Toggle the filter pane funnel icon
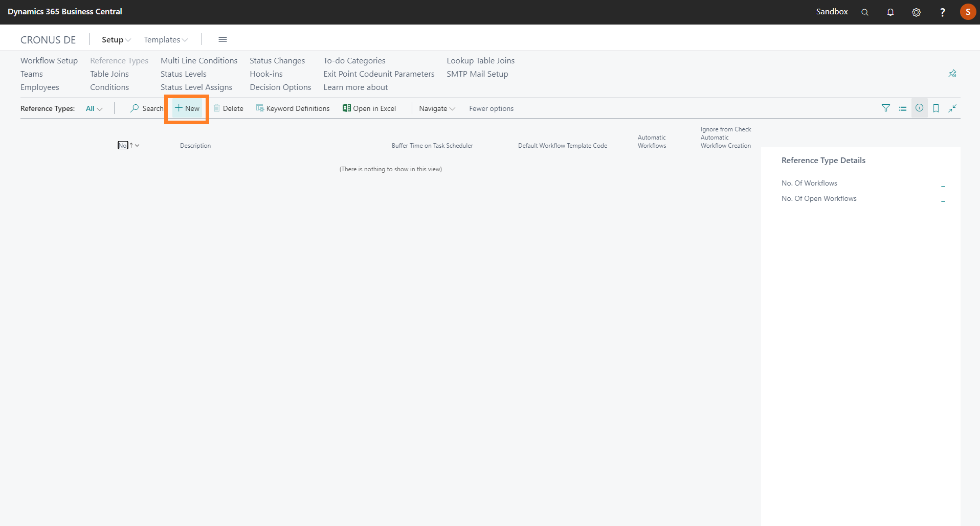The image size is (980, 526). click(x=886, y=108)
